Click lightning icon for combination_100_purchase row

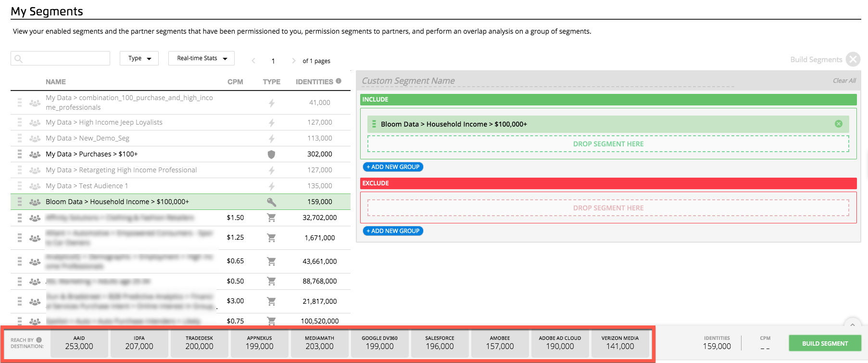272,103
